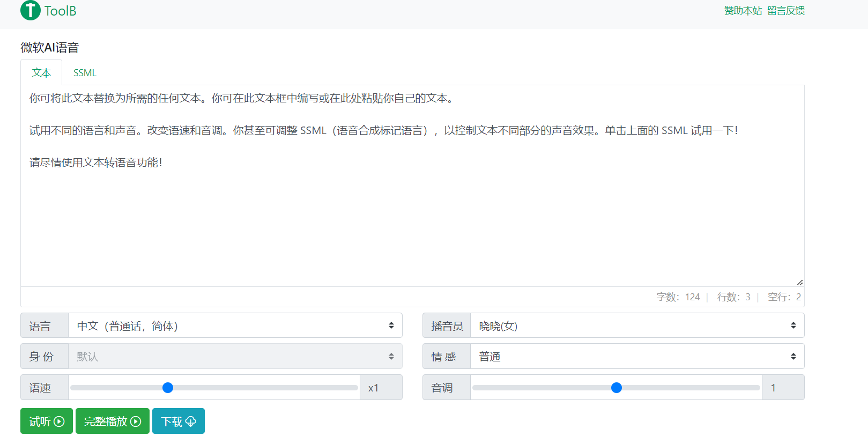Click the 字数 character count indicator
The height and width of the screenshot is (444, 868).
[x=678, y=297]
